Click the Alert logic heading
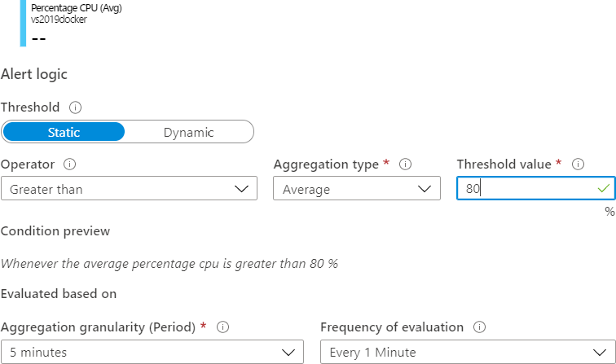Viewport: 616px width, 364px height. click(x=34, y=74)
